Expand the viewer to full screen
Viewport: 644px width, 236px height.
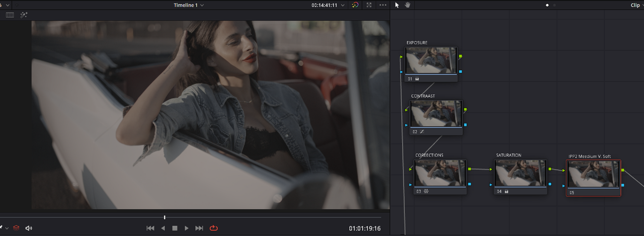(x=369, y=5)
